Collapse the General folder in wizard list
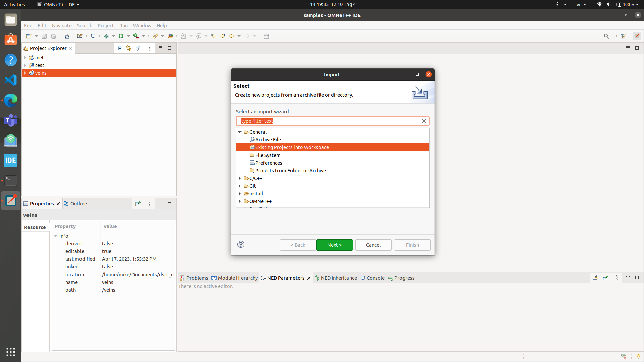The height and width of the screenshot is (362, 644). (x=240, y=132)
